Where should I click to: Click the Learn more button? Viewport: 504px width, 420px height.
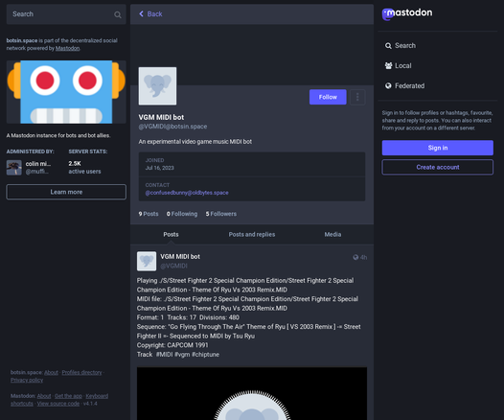click(x=66, y=192)
